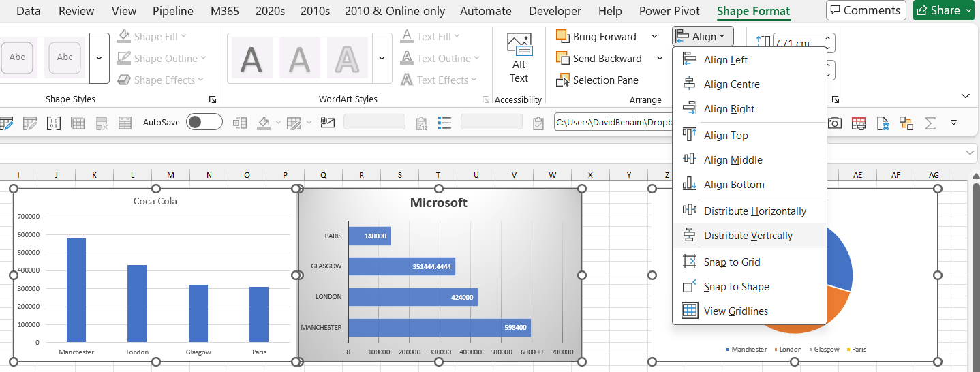The width and height of the screenshot is (980, 372).
Task: Click the Send Backward button
Action: click(x=599, y=59)
